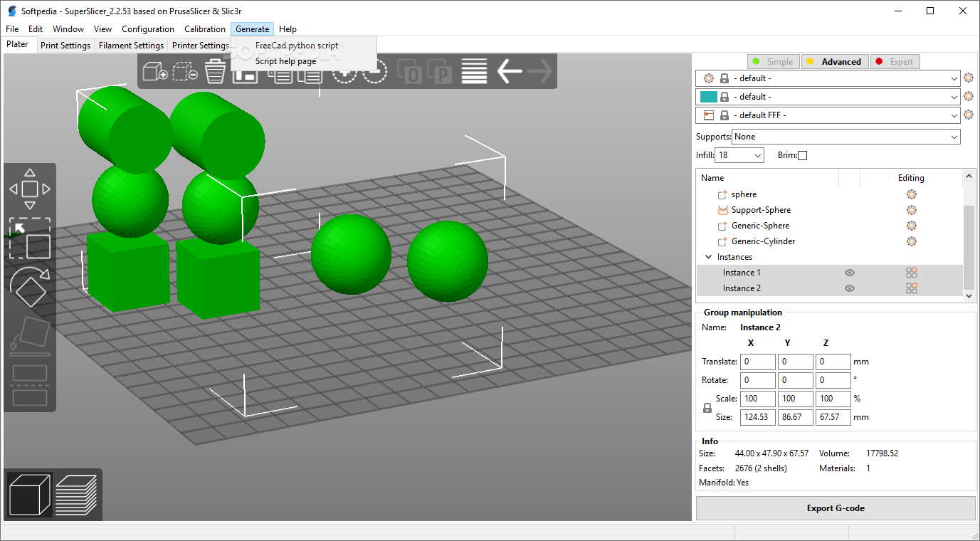Screen dimensions: 980x541
Task: Click the Scale Y input field
Action: pyautogui.click(x=796, y=399)
